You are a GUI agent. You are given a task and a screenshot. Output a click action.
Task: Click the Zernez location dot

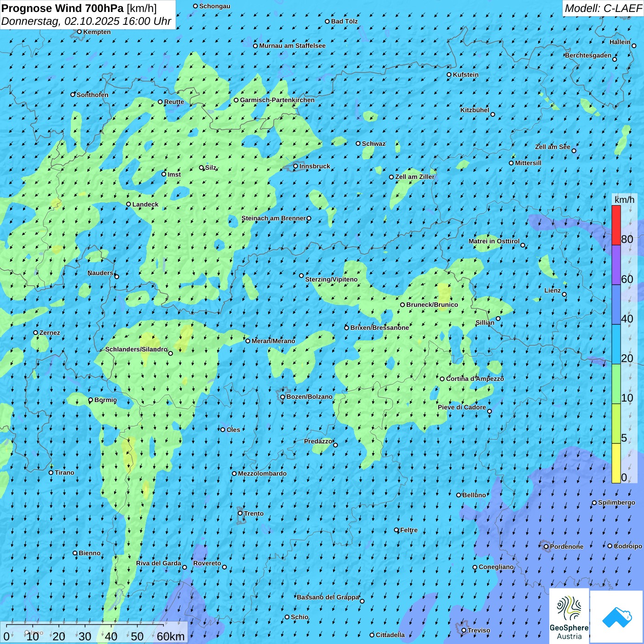(x=36, y=333)
